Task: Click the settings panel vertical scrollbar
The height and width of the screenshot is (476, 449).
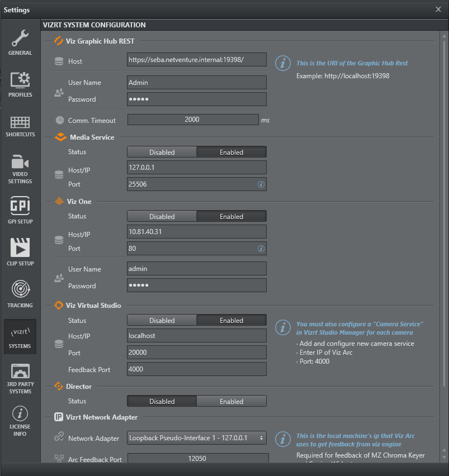Action: [445, 223]
